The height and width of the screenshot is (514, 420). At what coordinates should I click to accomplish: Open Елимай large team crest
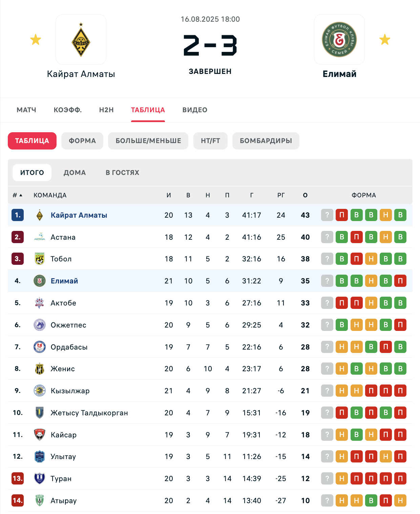click(x=339, y=40)
